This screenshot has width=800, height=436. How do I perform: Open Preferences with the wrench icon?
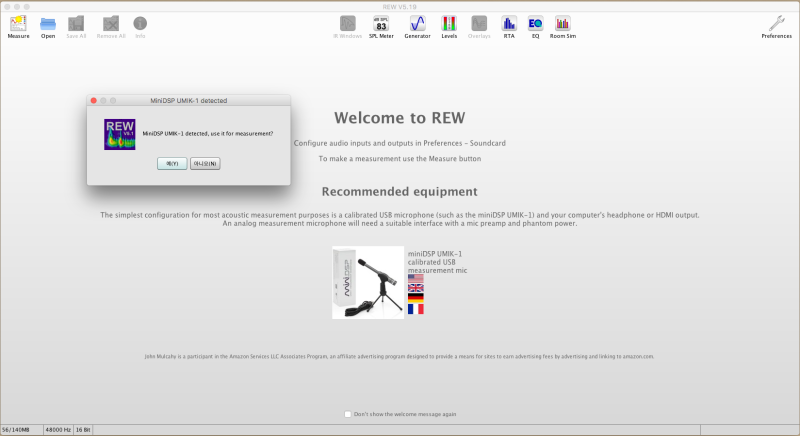[777, 23]
